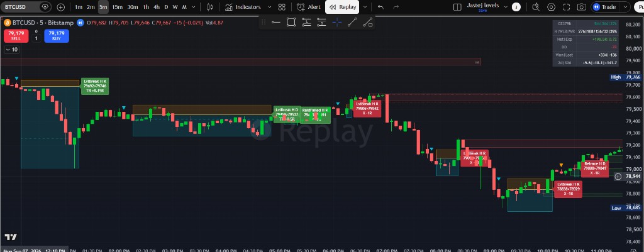Click the diamond icon inside symbol search

point(45,7)
